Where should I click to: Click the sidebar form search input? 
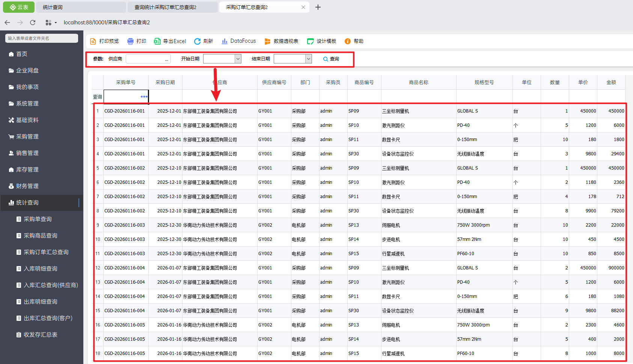[41, 38]
